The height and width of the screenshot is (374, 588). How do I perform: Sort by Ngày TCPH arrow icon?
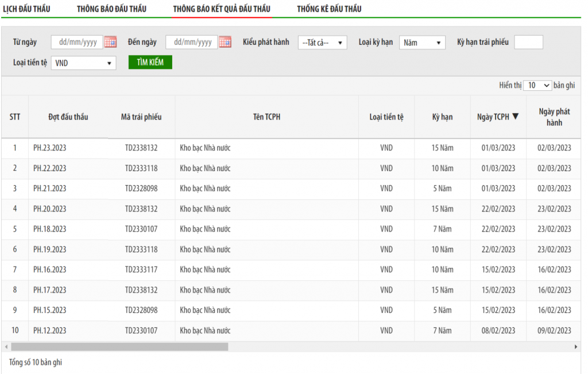pos(515,117)
